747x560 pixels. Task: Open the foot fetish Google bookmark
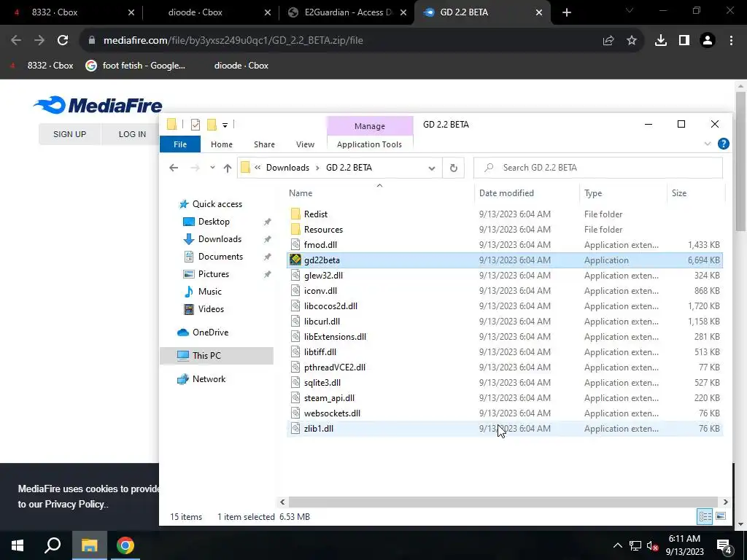[135, 66]
